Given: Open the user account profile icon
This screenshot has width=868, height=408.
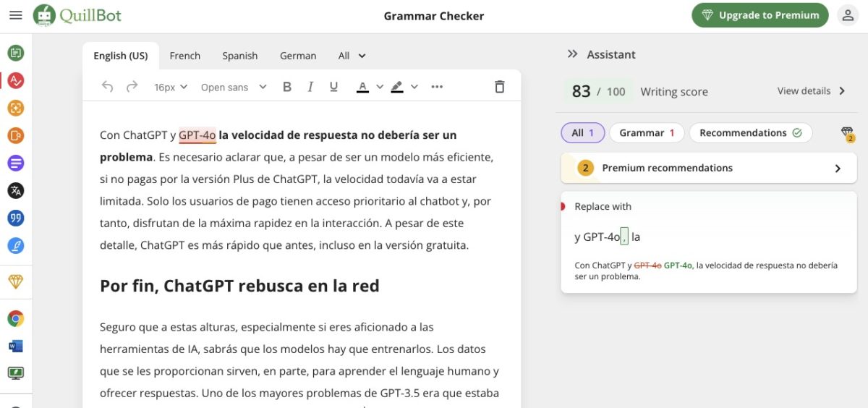Looking at the screenshot, I should 847,15.
